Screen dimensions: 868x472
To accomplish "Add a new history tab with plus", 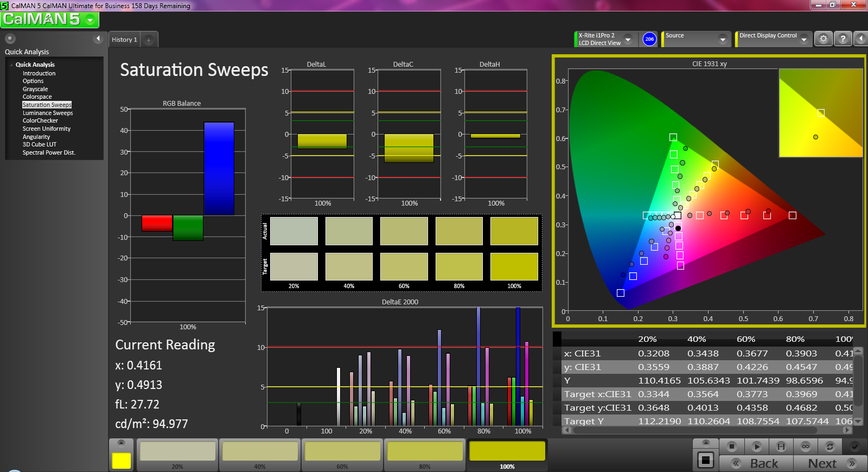I will pos(149,40).
